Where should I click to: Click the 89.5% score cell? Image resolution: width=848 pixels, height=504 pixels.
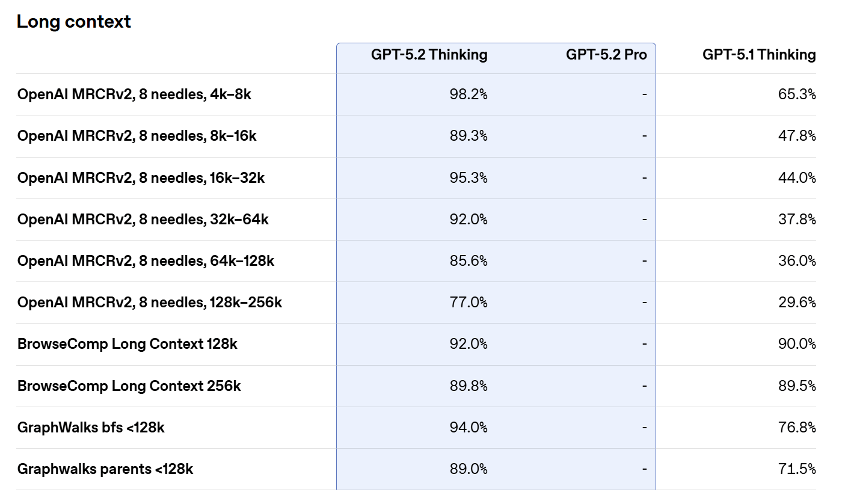(x=797, y=386)
